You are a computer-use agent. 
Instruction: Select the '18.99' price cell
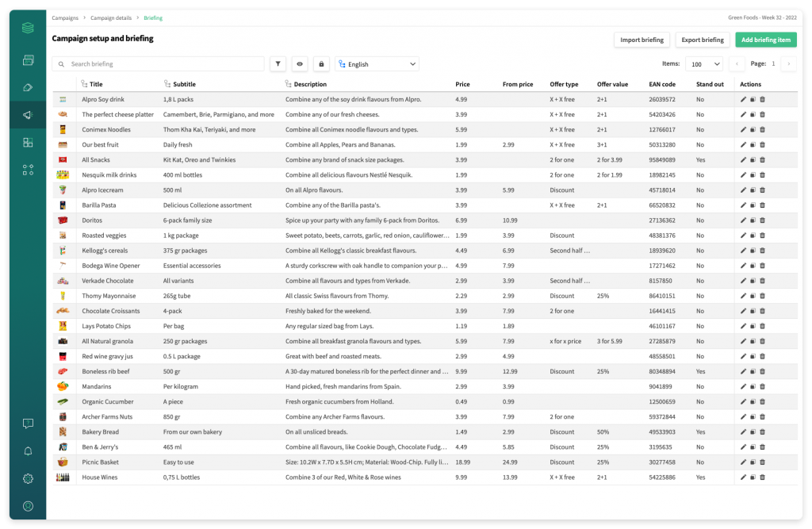pos(463,462)
